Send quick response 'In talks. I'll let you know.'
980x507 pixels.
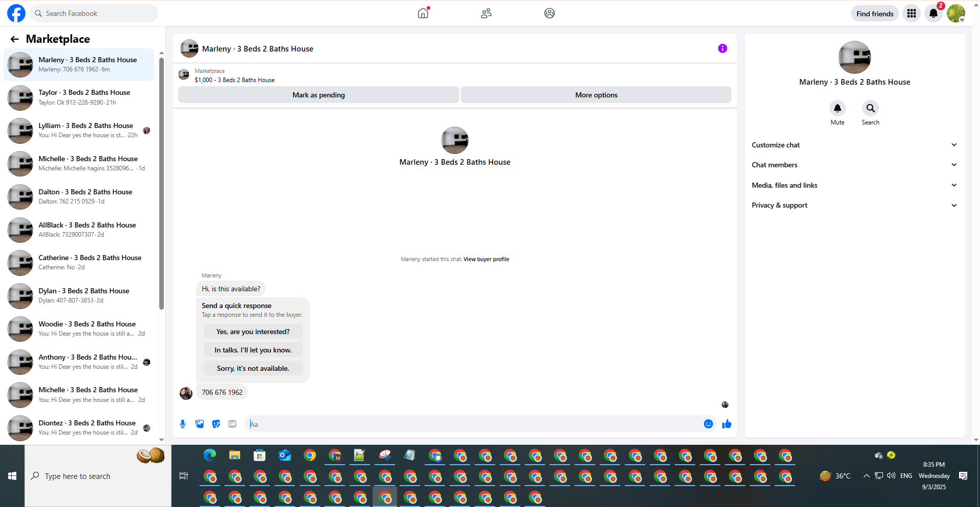tap(253, 350)
